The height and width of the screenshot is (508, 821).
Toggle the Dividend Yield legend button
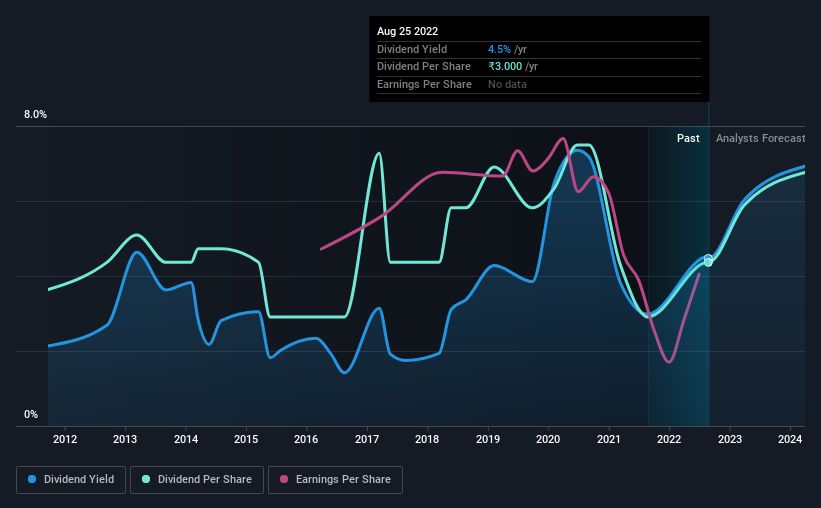pos(71,480)
